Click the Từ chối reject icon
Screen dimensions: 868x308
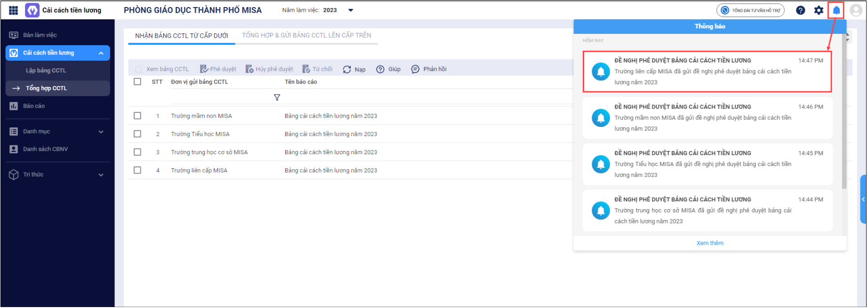pos(306,69)
